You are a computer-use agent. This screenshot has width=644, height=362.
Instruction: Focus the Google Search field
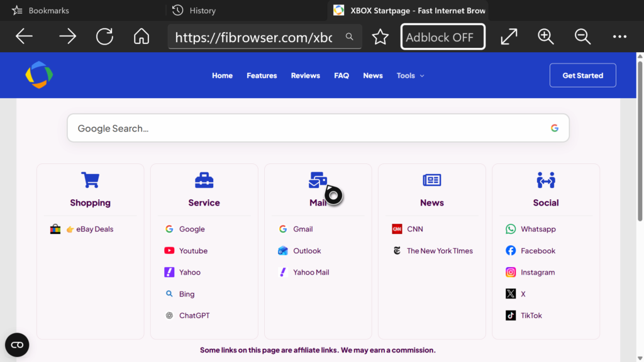[318, 128]
